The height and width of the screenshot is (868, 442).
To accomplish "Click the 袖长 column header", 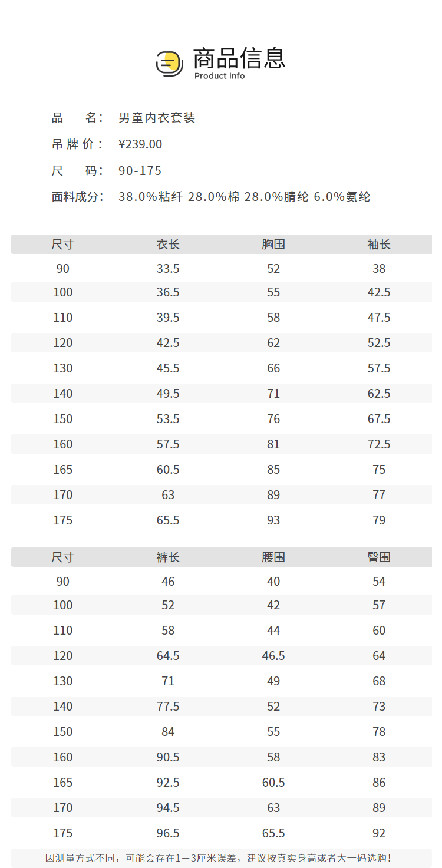I will pos(379,245).
